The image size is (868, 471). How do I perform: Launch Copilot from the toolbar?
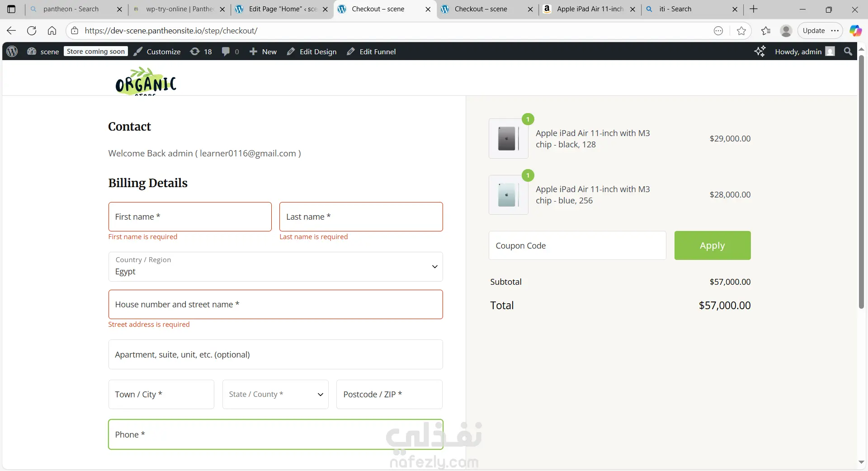[x=855, y=31]
